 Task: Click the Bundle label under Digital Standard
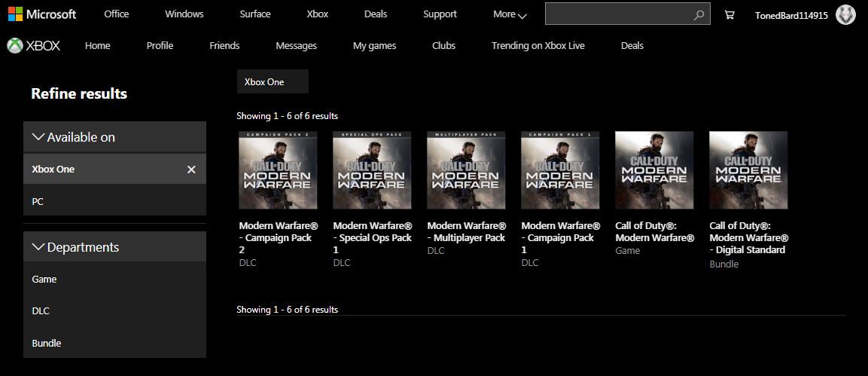[724, 264]
